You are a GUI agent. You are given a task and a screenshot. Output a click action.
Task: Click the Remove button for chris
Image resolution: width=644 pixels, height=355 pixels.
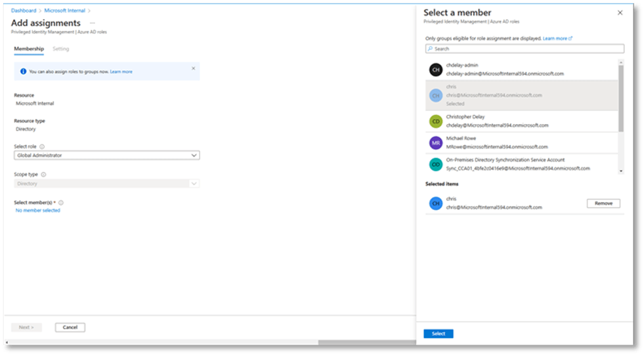pyautogui.click(x=603, y=203)
